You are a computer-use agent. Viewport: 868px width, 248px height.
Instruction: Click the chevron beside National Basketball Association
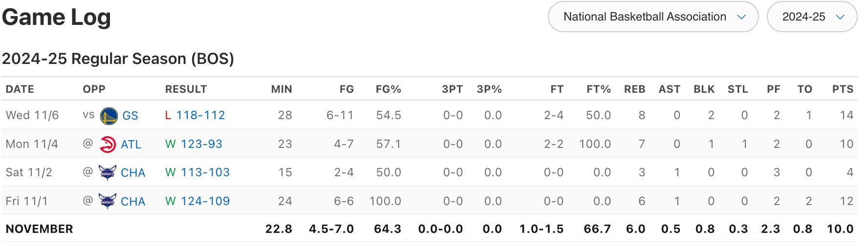pos(741,17)
